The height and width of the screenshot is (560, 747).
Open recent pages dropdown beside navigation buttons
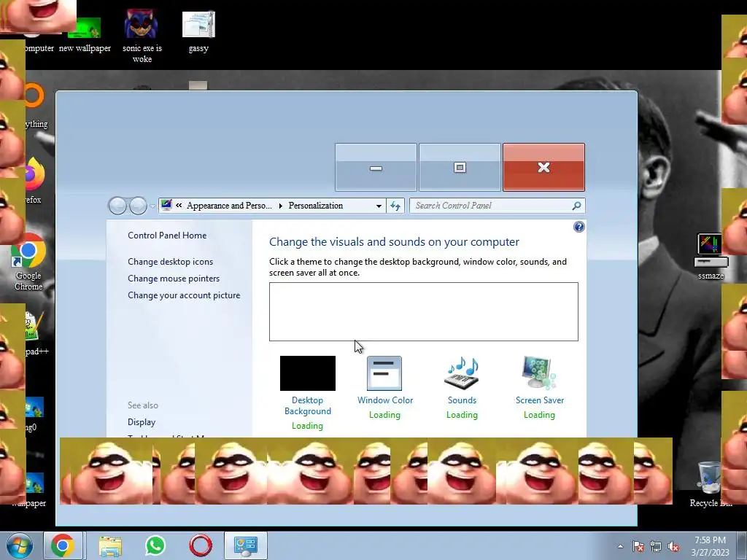tap(152, 206)
